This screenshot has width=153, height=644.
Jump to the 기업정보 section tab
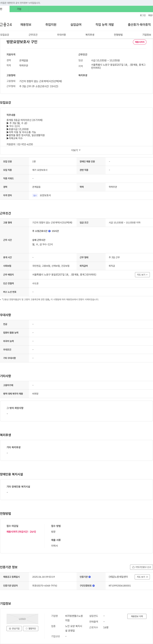point(146,35)
